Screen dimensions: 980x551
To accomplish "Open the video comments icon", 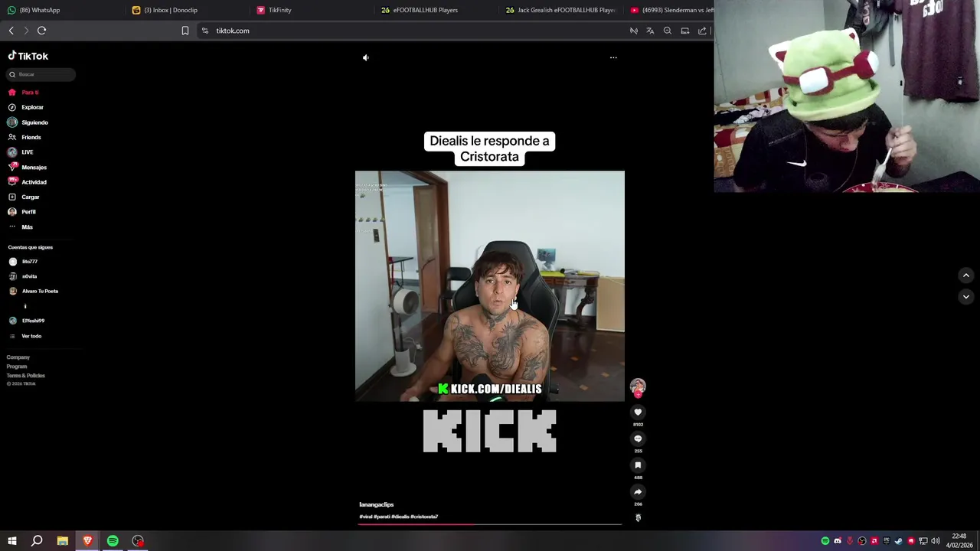I will click(638, 439).
